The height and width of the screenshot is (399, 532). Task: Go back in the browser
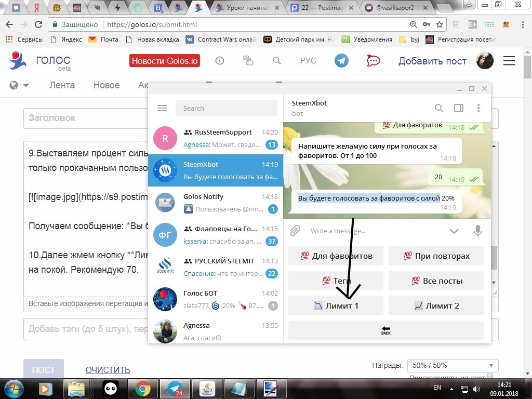(x=9, y=24)
